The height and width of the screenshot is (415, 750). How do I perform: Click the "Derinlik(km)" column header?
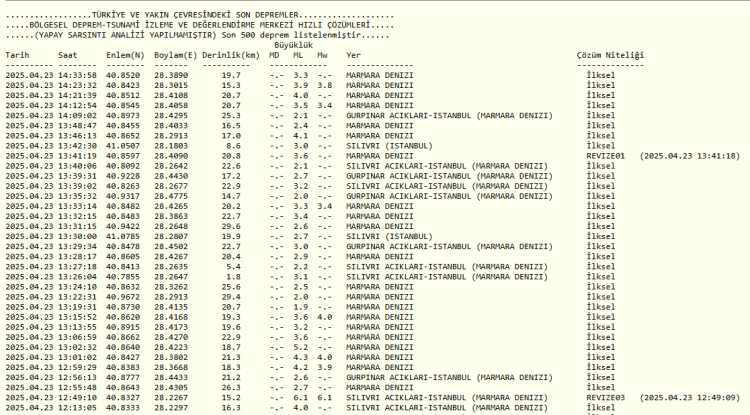click(x=231, y=55)
